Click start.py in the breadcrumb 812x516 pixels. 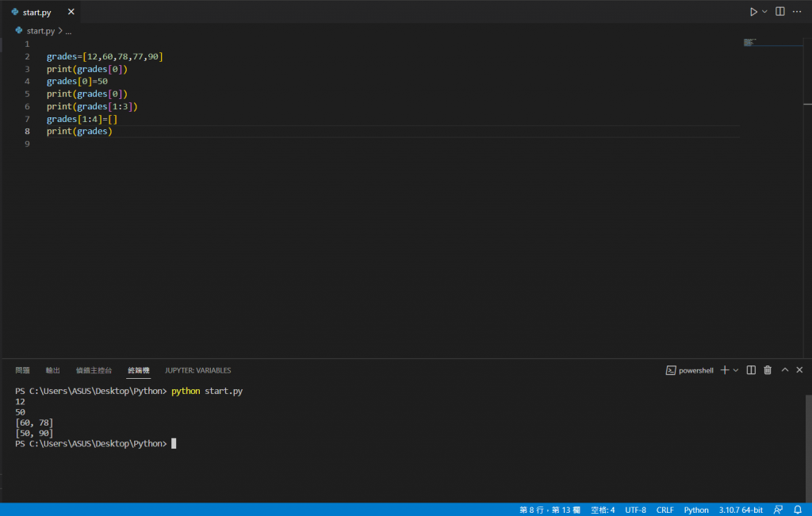40,31
